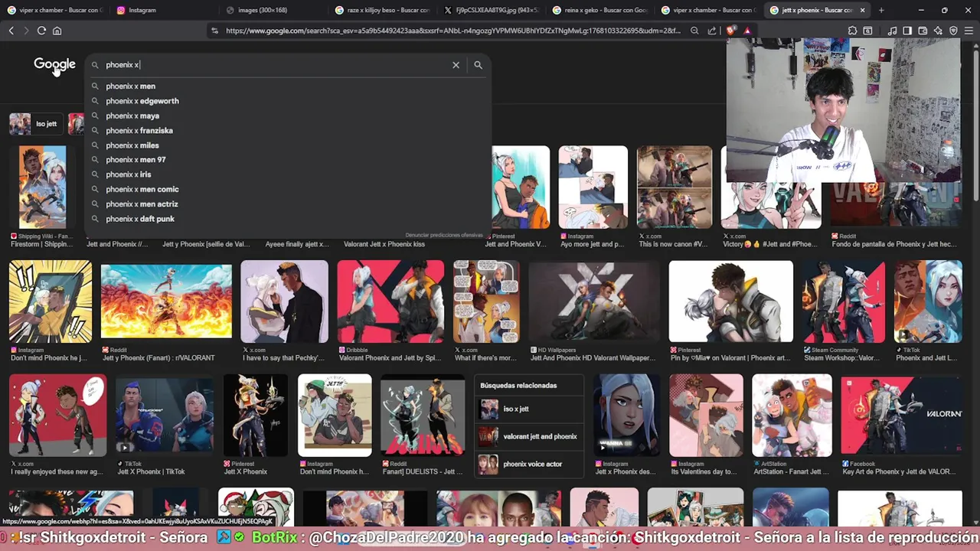Open I really enjoyed these X.com image
Image resolution: width=980 pixels, height=551 pixels.
58,415
